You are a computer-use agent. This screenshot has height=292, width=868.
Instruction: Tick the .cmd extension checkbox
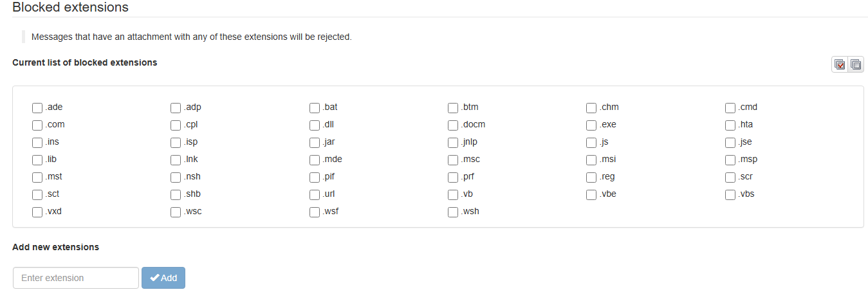click(730, 107)
